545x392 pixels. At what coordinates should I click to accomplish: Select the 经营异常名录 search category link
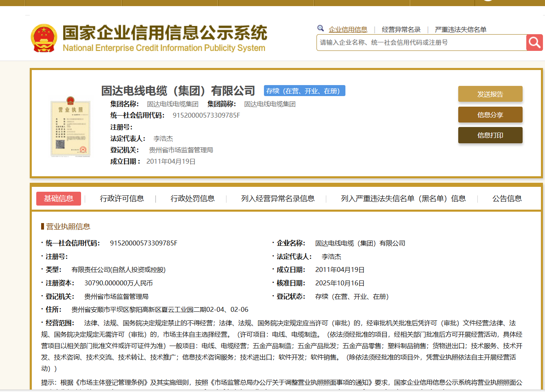coord(401,29)
